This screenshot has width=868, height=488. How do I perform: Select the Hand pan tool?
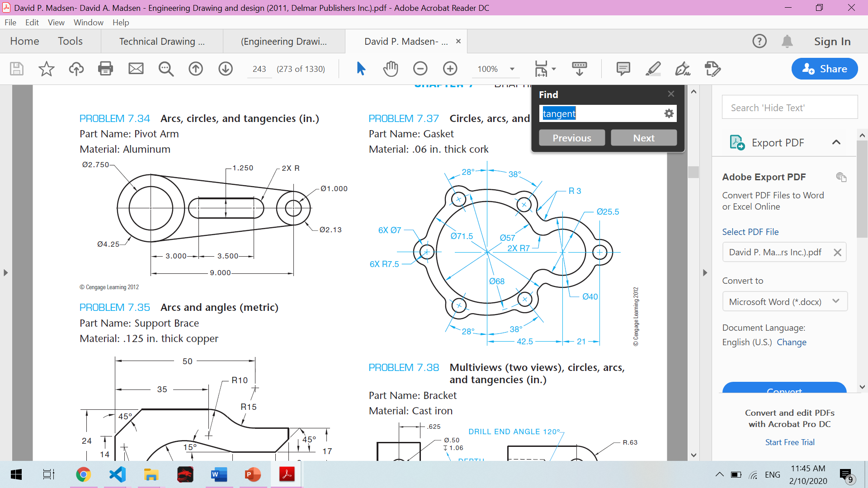[x=391, y=69]
